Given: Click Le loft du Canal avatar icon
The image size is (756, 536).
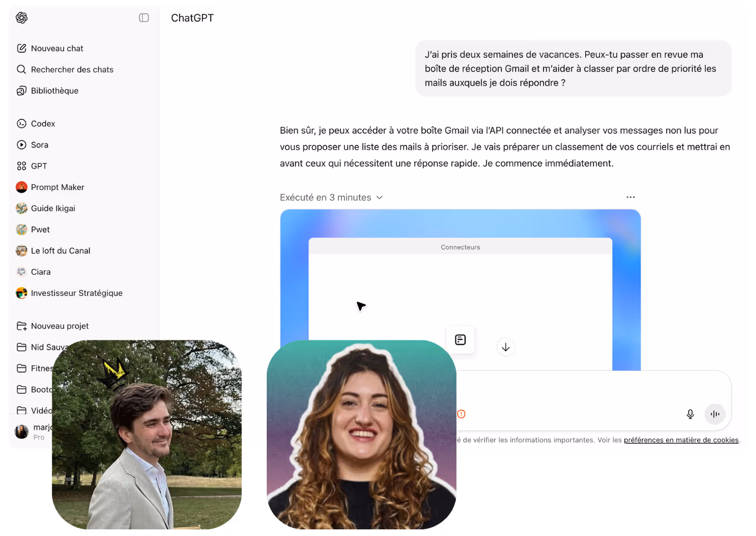Looking at the screenshot, I should (x=22, y=251).
